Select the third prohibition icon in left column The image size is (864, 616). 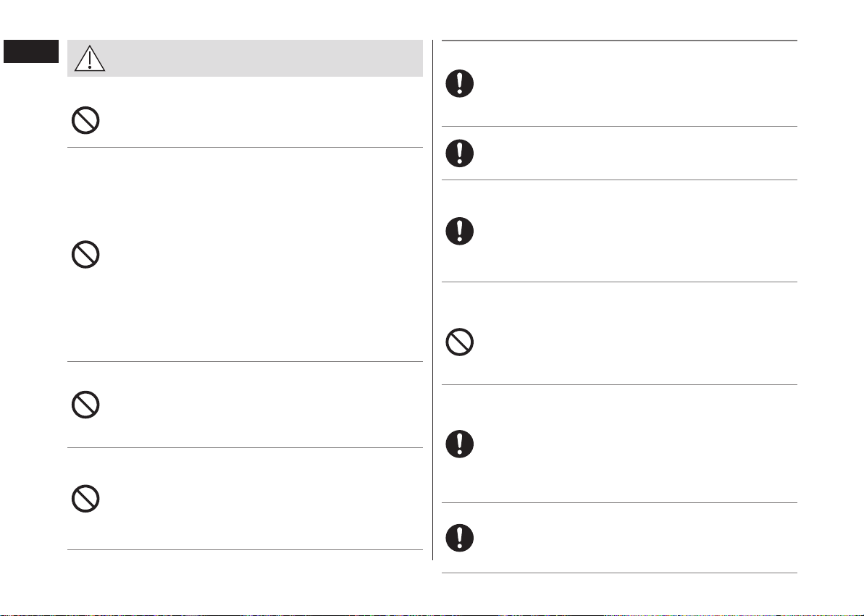tap(85, 405)
